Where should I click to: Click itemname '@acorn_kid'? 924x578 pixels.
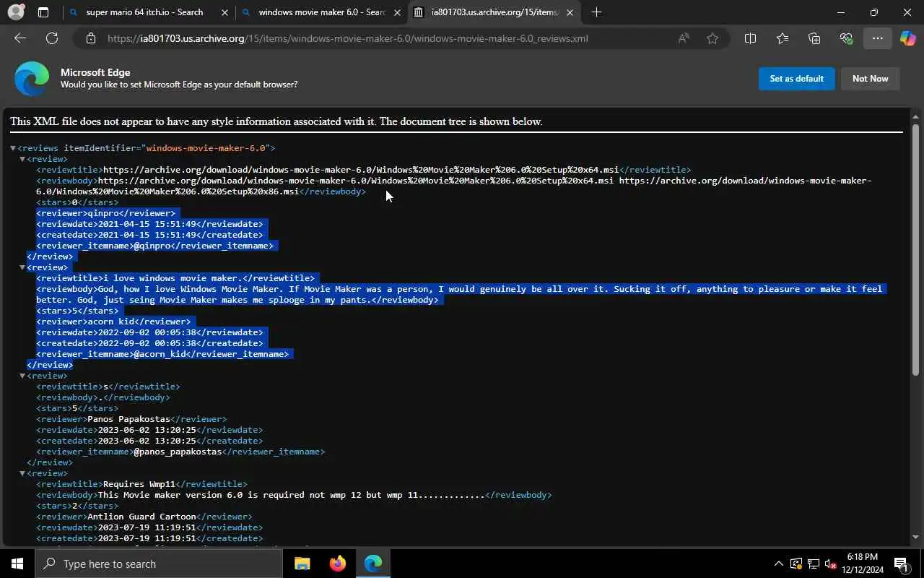click(160, 354)
